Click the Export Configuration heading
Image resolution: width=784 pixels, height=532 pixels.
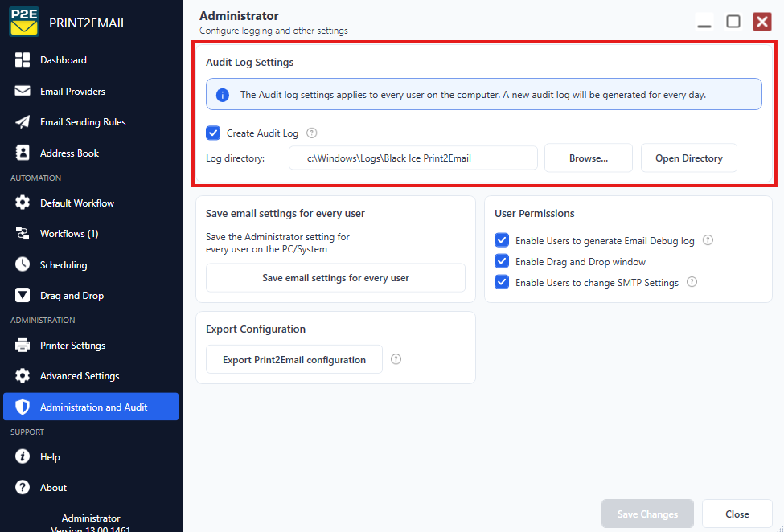pyautogui.click(x=256, y=329)
